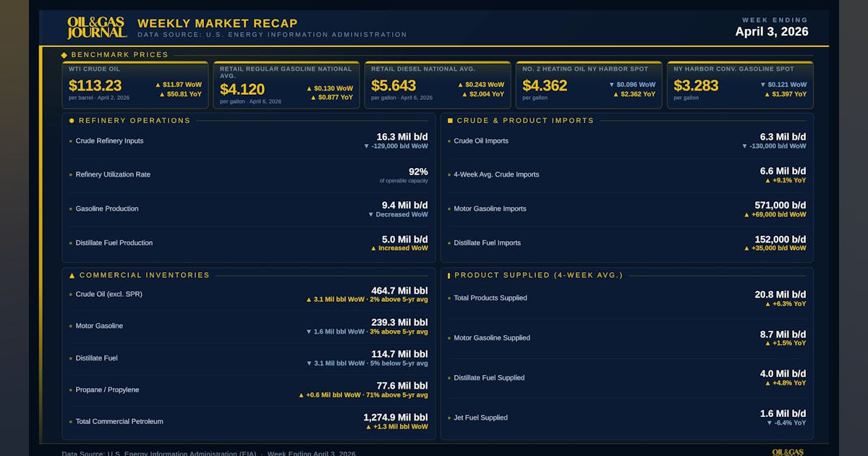Click the circle icon beside Refinery Operations
The image size is (868, 456).
(72, 121)
